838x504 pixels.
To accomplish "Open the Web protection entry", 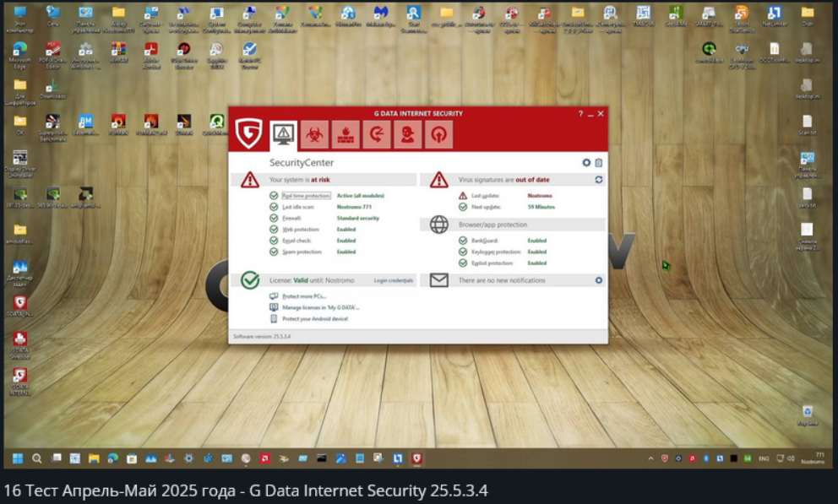I will pos(301,230).
